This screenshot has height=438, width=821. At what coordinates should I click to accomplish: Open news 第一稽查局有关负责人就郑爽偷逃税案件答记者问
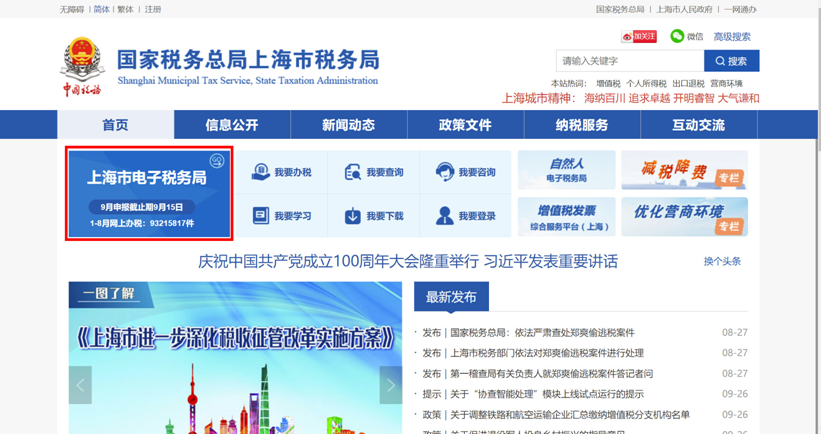click(551, 374)
